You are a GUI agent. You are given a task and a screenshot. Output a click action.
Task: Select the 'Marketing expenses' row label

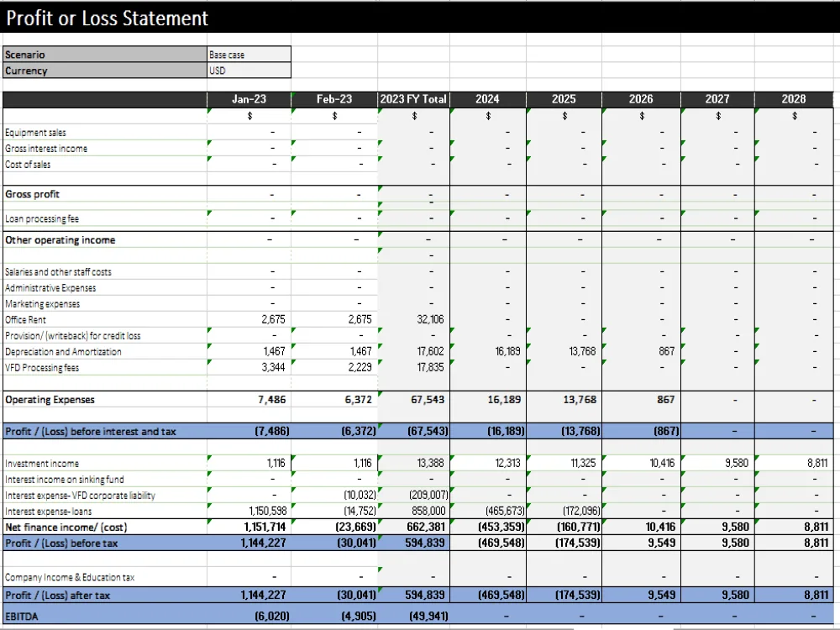tap(42, 304)
